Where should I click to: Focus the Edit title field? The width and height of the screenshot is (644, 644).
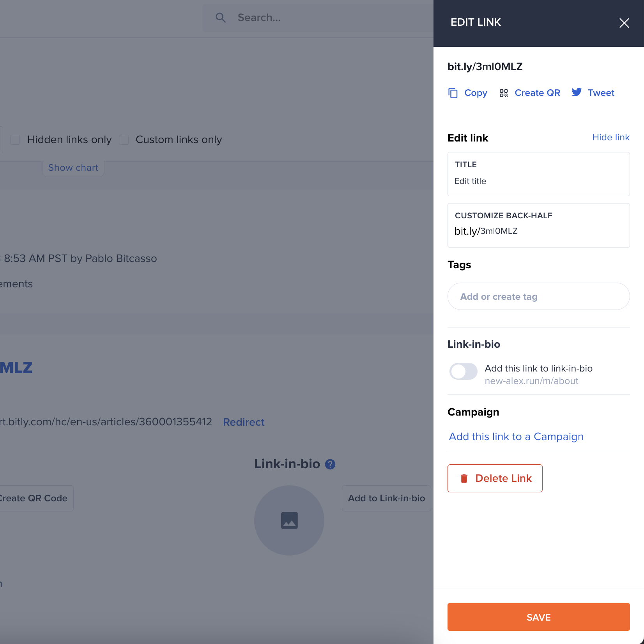(538, 174)
